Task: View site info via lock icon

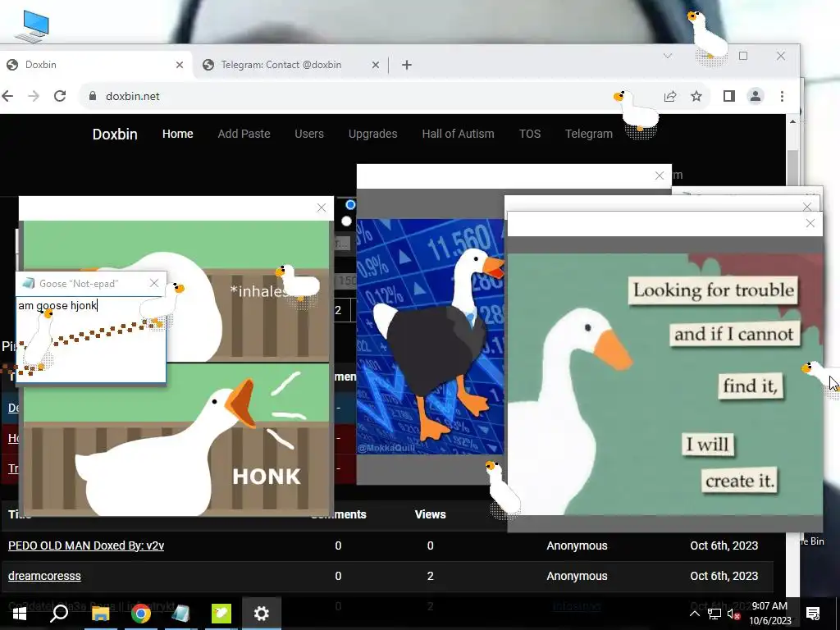Action: (x=93, y=96)
